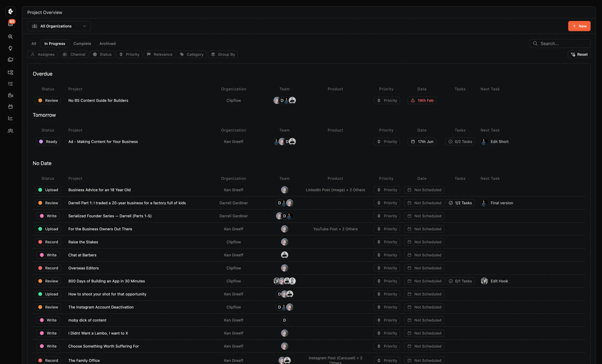Viewport: 602px width, 364px height.
Task: Click calendar icon on 17th Jun date
Action: pos(413,141)
